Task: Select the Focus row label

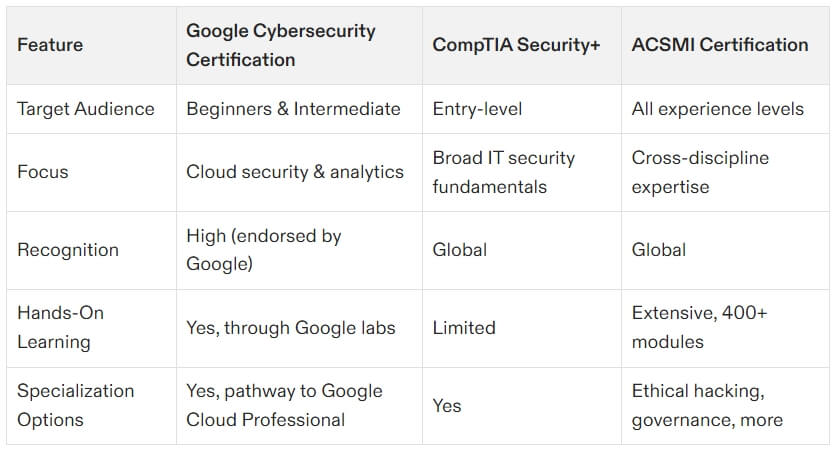Action: [x=43, y=172]
